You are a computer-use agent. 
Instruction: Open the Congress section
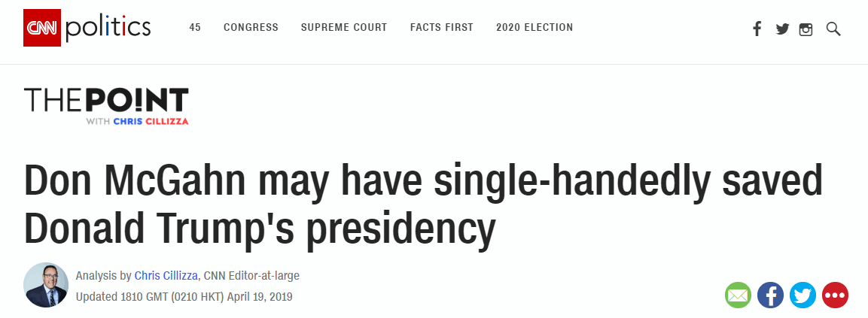pos(251,28)
